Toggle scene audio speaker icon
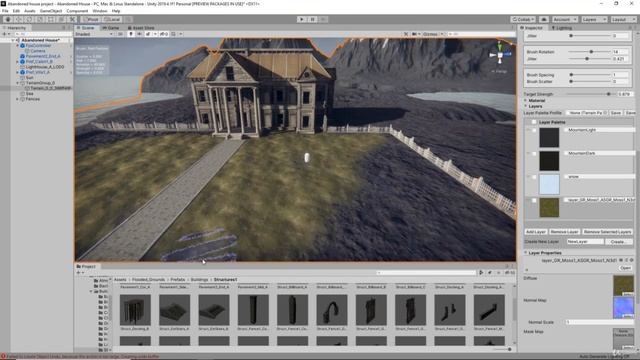Viewport: 640px width, 360px height. point(139,34)
